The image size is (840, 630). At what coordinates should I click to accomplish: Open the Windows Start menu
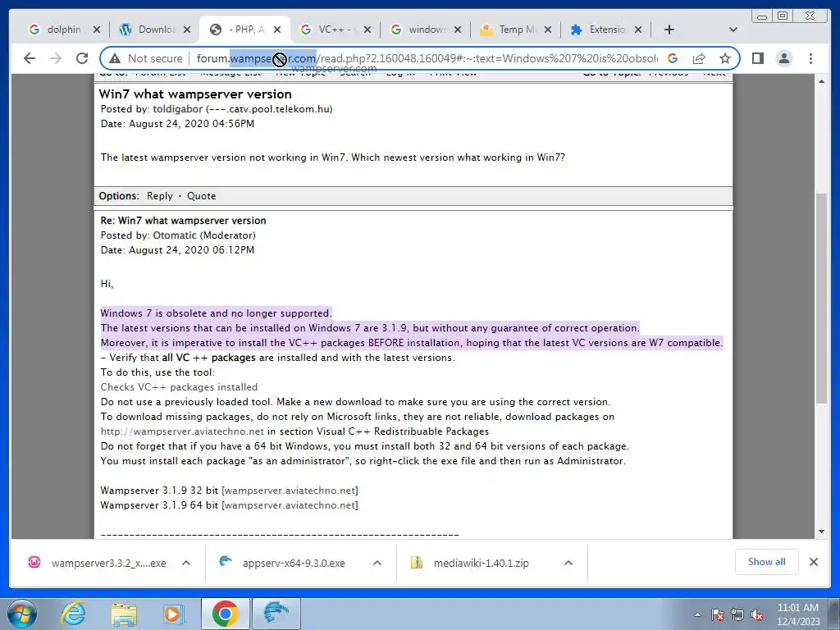point(22,614)
